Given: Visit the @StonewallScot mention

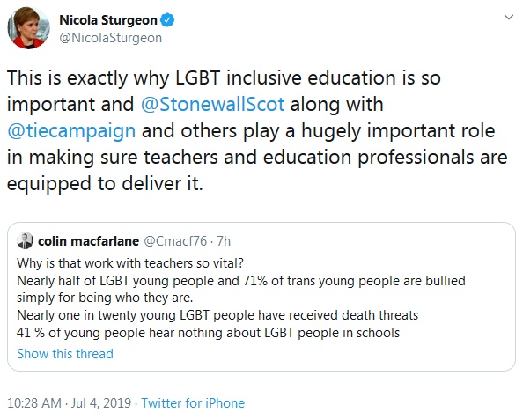Looking at the screenshot, I should pyautogui.click(x=212, y=104).
